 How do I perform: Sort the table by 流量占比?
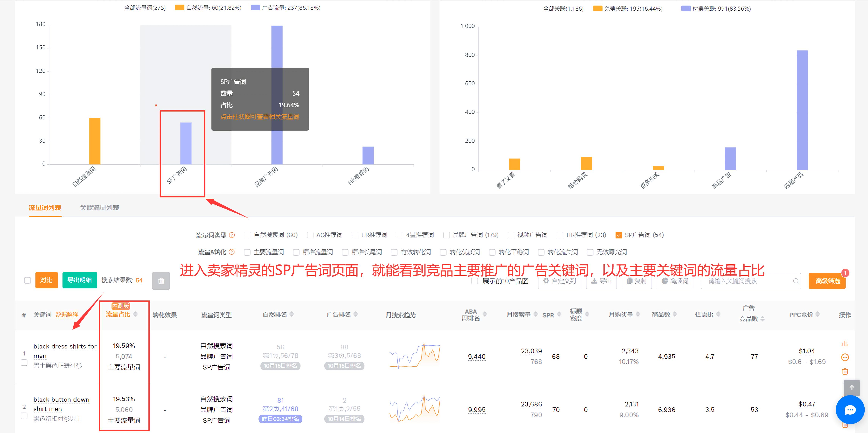pos(135,314)
